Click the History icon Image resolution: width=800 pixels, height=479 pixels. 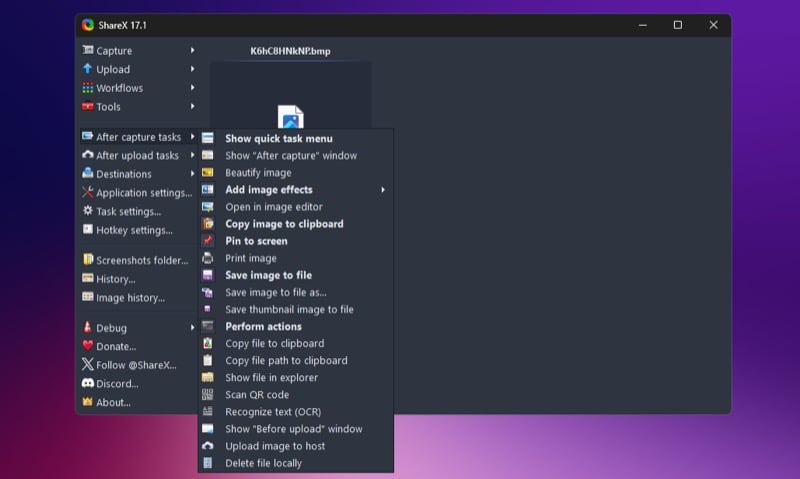(x=88, y=279)
